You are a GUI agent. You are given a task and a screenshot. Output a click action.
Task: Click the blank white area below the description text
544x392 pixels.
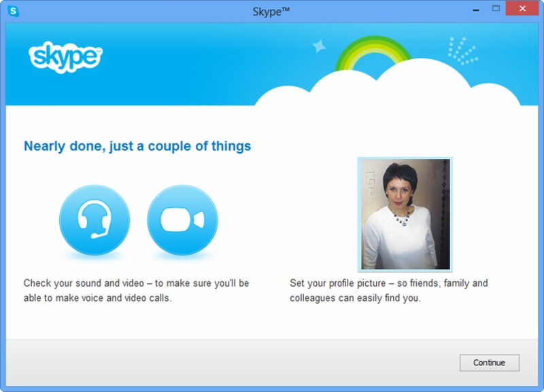coord(272,323)
